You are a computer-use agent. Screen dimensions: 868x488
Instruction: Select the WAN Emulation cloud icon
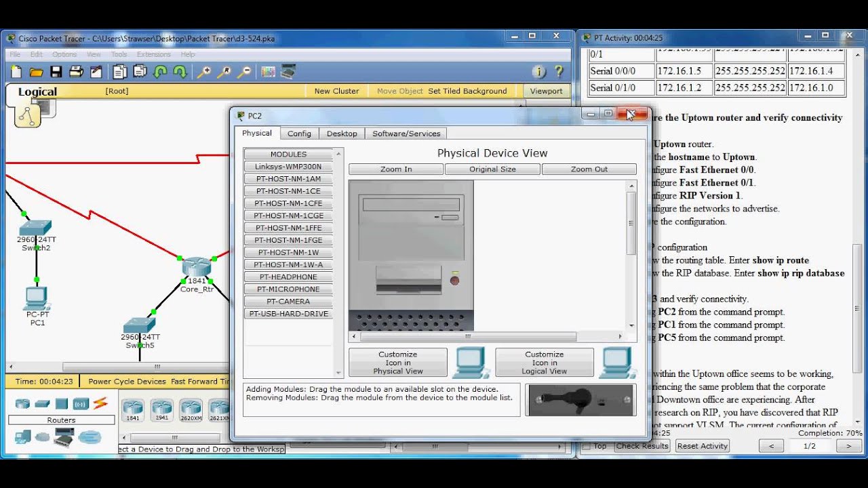pyautogui.click(x=42, y=438)
